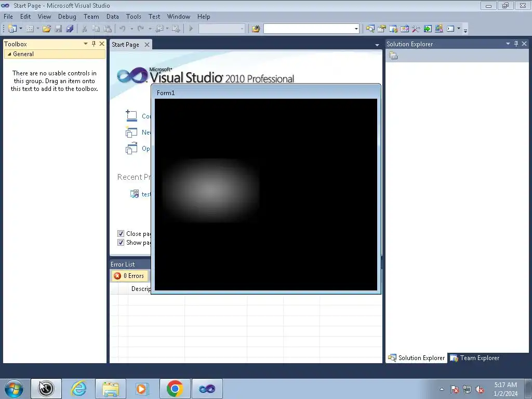Close the Solution Explorer panel
This screenshot has height=399, width=532.
click(524, 44)
